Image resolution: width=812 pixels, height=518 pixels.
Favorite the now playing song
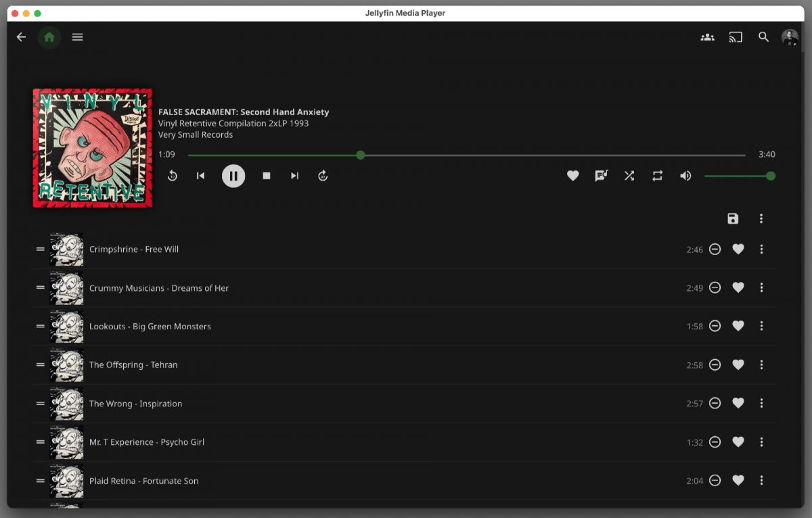click(572, 176)
